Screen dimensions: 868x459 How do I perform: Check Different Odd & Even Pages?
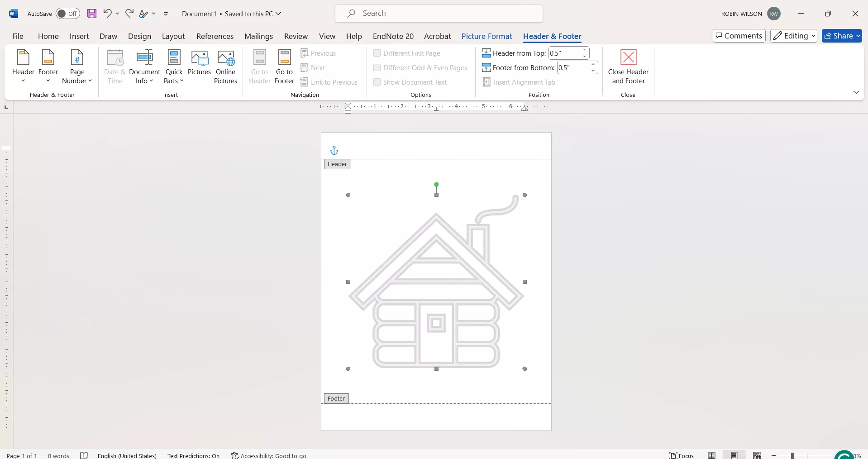(x=377, y=68)
